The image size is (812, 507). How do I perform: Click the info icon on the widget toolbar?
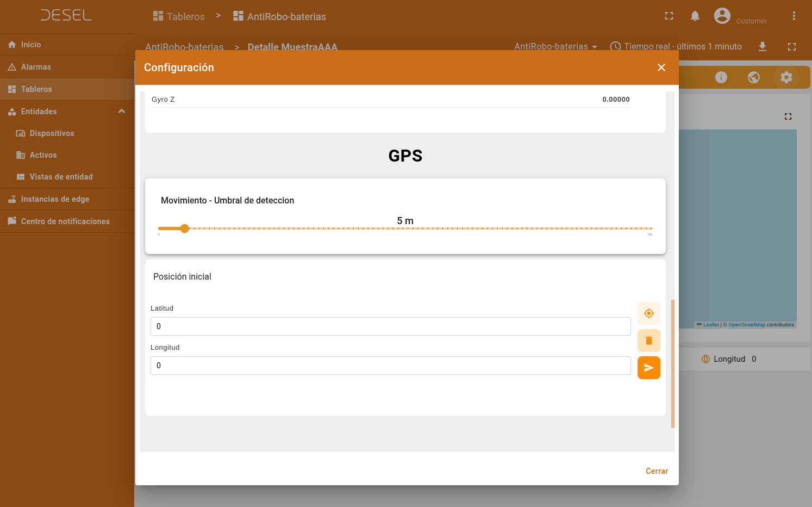point(721,77)
